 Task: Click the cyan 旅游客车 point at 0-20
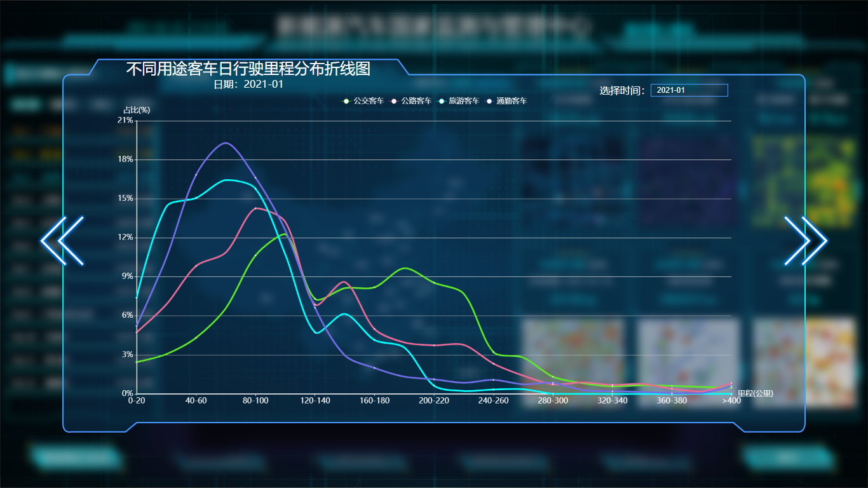click(137, 297)
